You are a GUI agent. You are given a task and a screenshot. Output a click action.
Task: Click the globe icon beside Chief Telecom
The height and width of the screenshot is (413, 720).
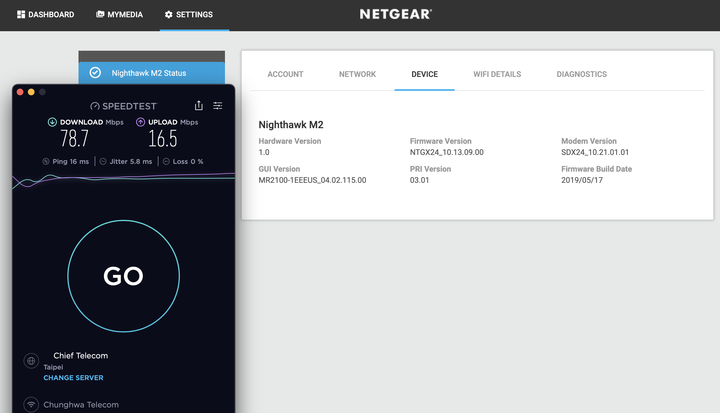coord(31,361)
